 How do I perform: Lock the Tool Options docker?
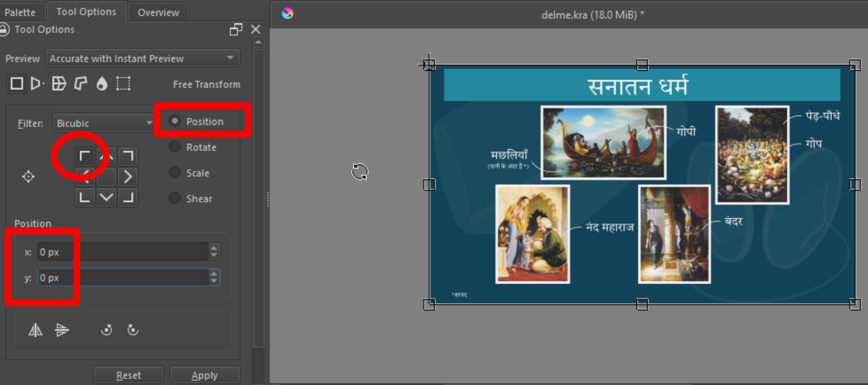click(4, 29)
